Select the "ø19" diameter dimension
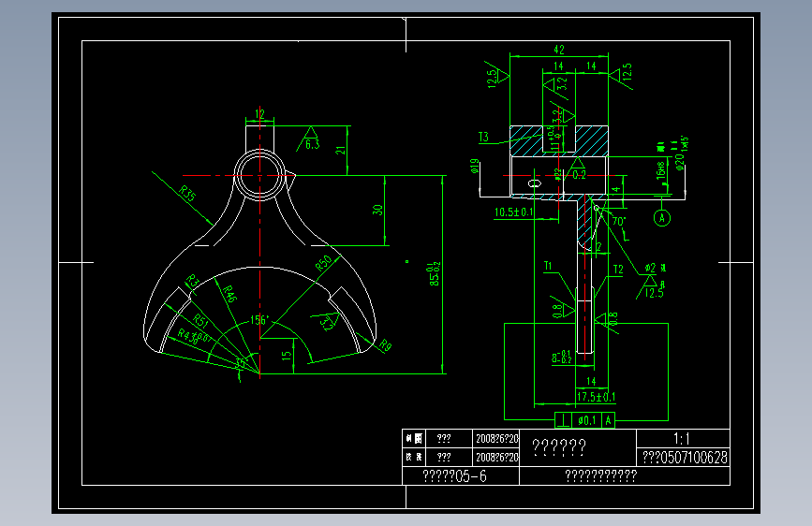 474,167
